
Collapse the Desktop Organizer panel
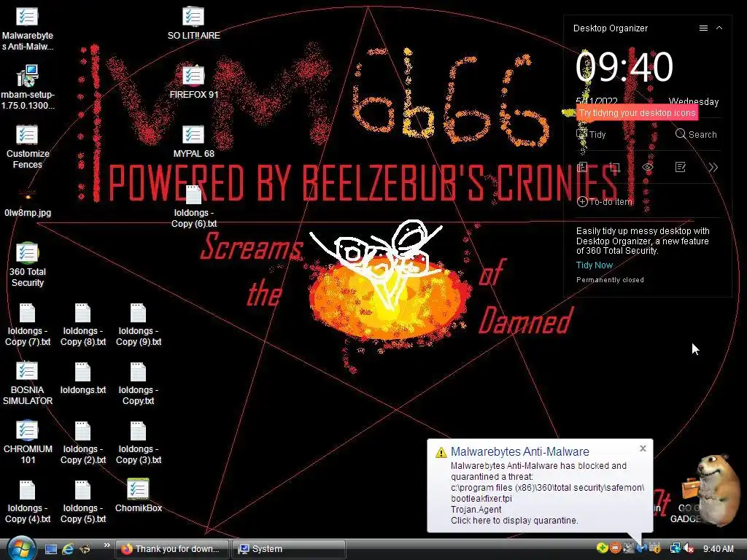719,28
